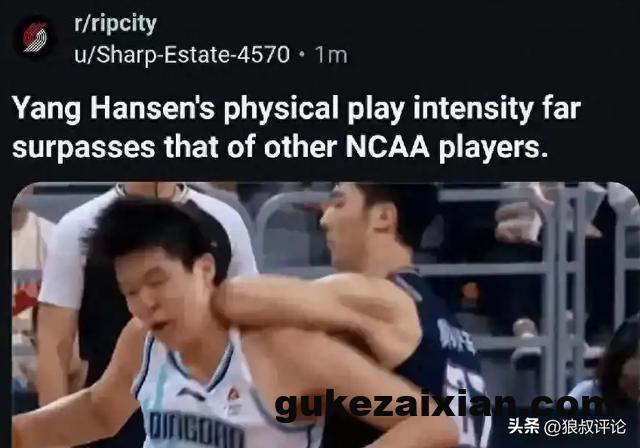This screenshot has width=640, height=448.
Task: Click the 1m post timestamp
Action: tap(331, 55)
